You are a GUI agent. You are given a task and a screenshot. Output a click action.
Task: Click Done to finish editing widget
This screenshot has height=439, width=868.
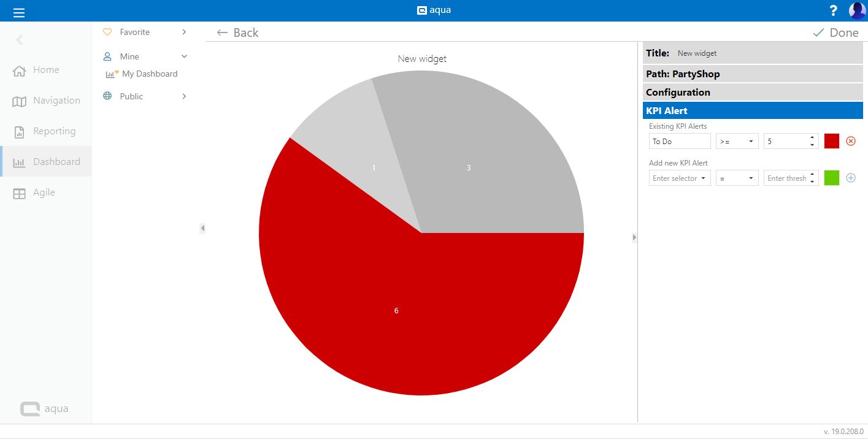point(835,32)
